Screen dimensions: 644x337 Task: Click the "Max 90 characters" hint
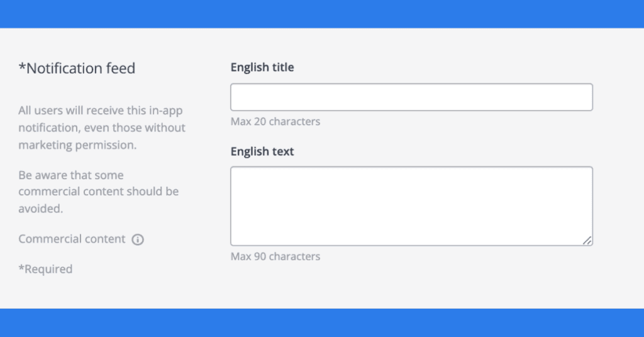[x=275, y=257]
